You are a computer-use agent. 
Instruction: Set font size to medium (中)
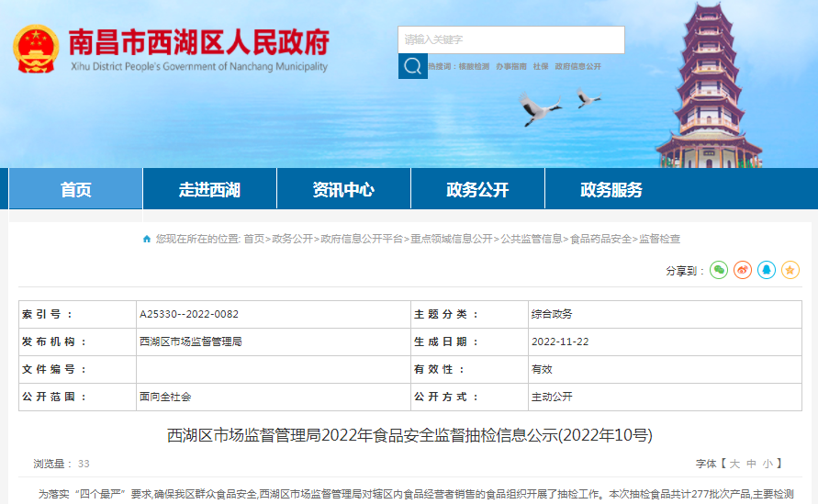coord(751,464)
